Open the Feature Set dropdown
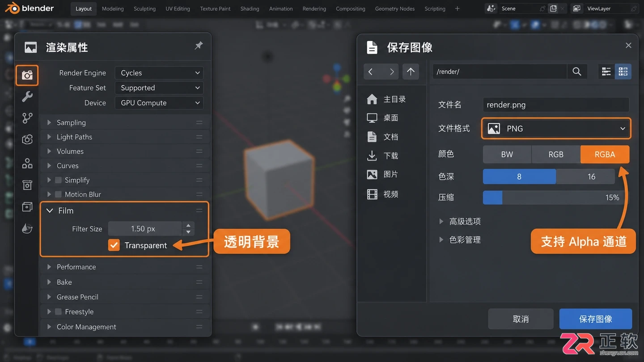Viewport: 644px width, 362px height. 159,88
